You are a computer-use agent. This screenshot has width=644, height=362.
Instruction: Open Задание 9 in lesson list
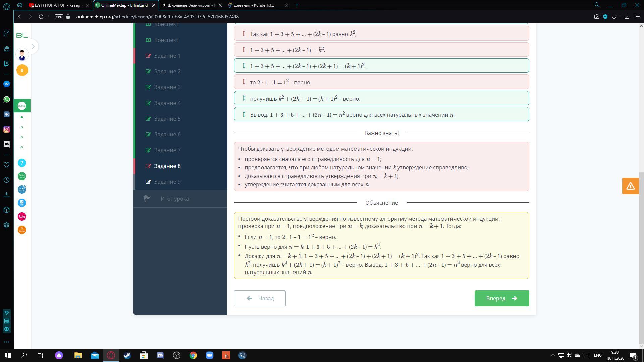coord(167,182)
